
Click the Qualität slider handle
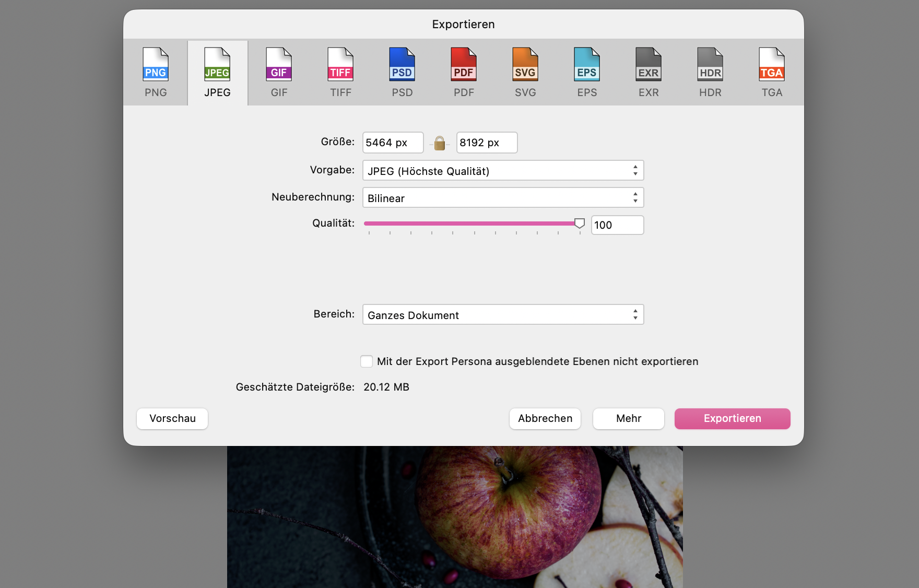click(x=580, y=224)
